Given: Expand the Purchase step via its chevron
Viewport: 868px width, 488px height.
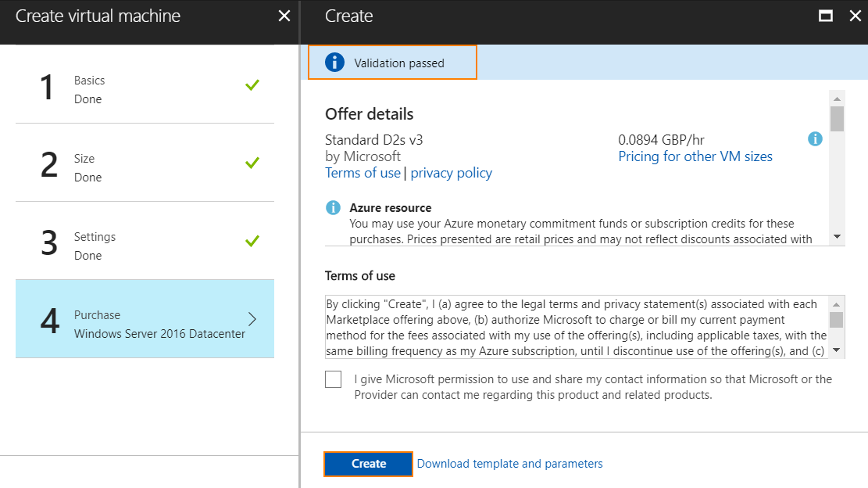Looking at the screenshot, I should 252,318.
